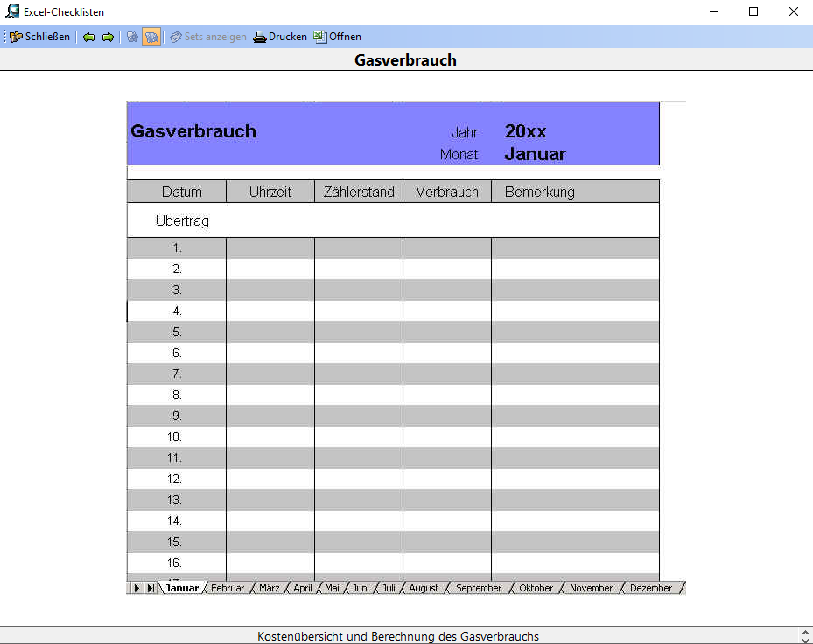Screen dimensions: 813x644
Task: Click the next-sheet arrow beside the tabs
Action: [137, 588]
